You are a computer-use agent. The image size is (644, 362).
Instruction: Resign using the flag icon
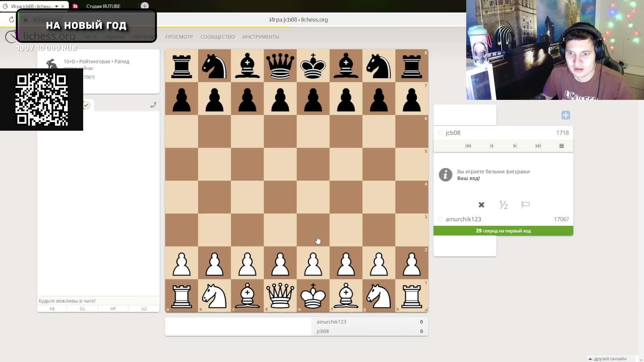[525, 205]
